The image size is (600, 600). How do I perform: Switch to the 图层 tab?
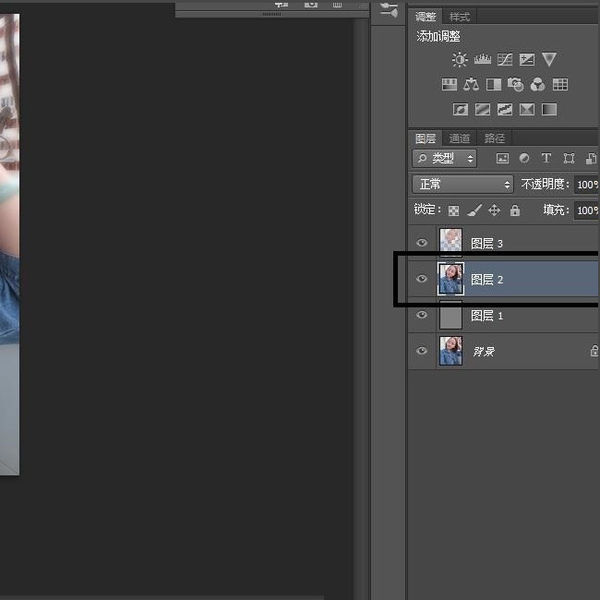(x=426, y=138)
